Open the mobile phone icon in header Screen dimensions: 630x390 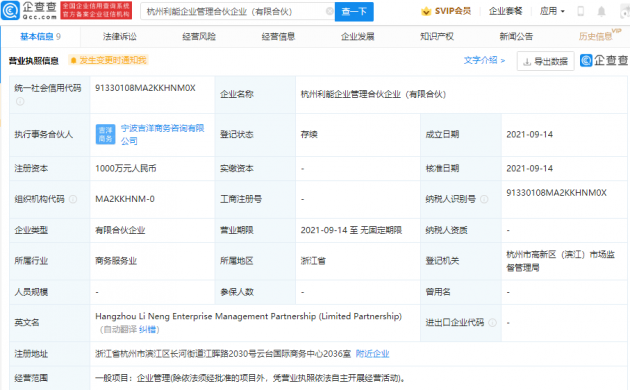tap(581, 11)
